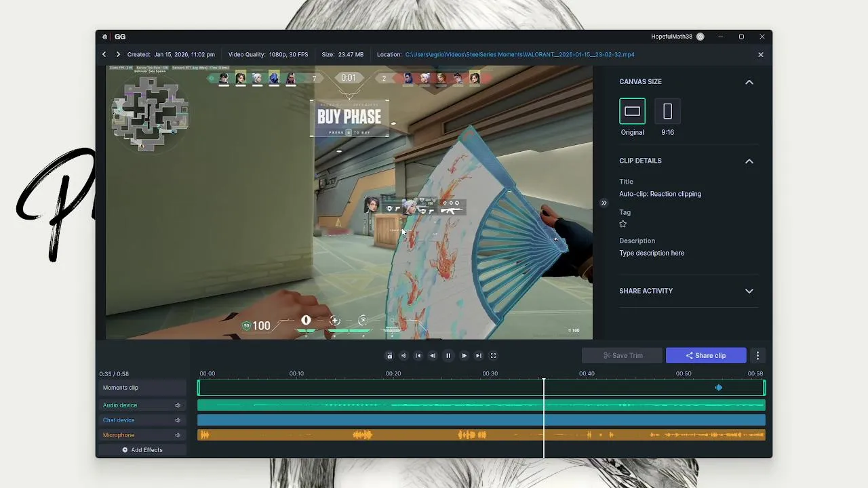Skip to the end of clip
The height and width of the screenshot is (488, 868).
478,355
